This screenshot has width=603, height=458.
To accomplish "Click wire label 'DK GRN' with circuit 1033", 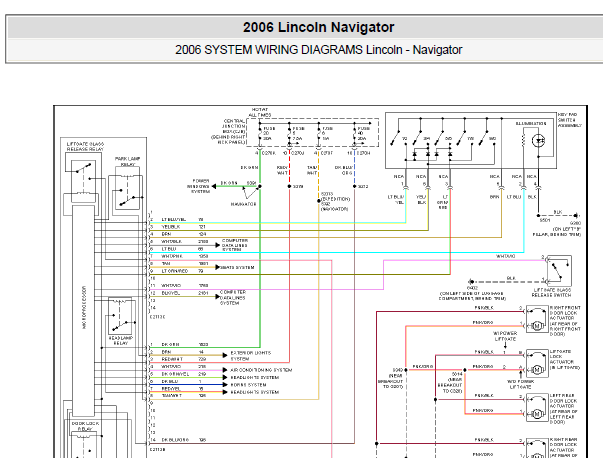I will (x=170, y=345).
